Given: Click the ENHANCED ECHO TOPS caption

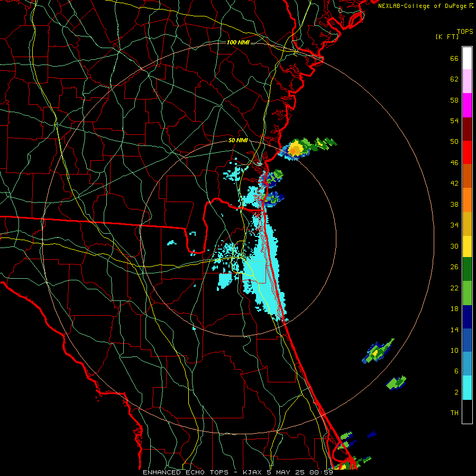Looking at the screenshot, I should [x=187, y=472].
